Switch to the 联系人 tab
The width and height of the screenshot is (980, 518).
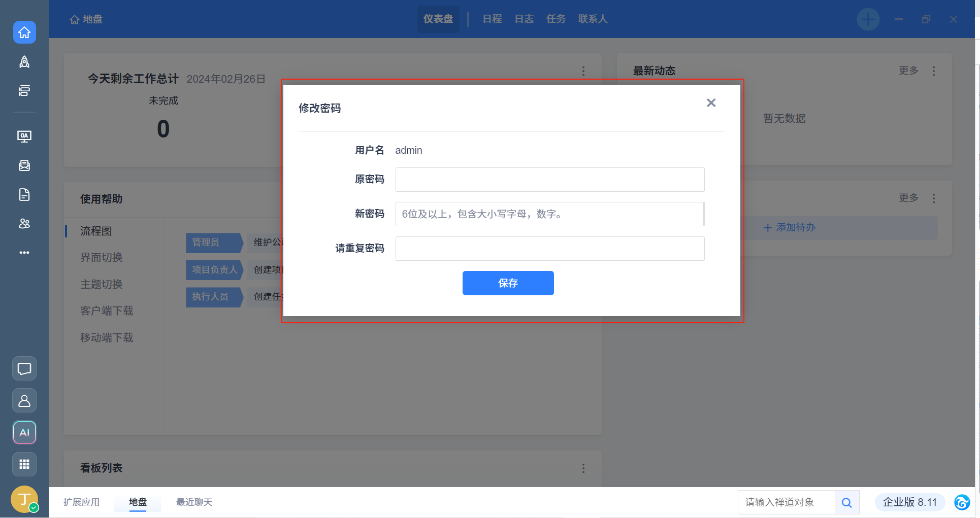(593, 19)
